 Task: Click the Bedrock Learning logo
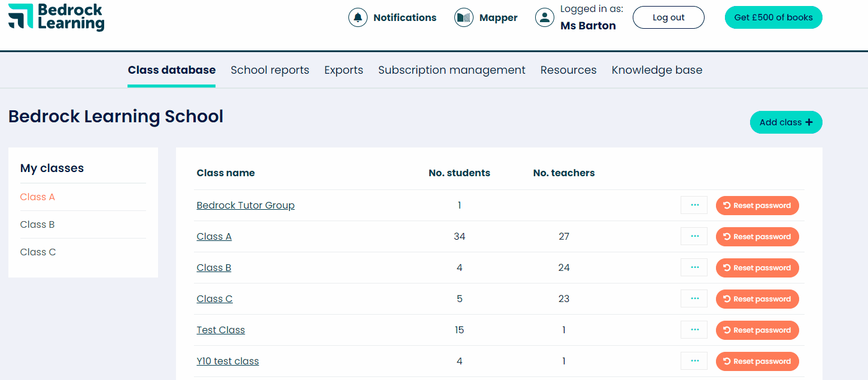[x=56, y=17]
